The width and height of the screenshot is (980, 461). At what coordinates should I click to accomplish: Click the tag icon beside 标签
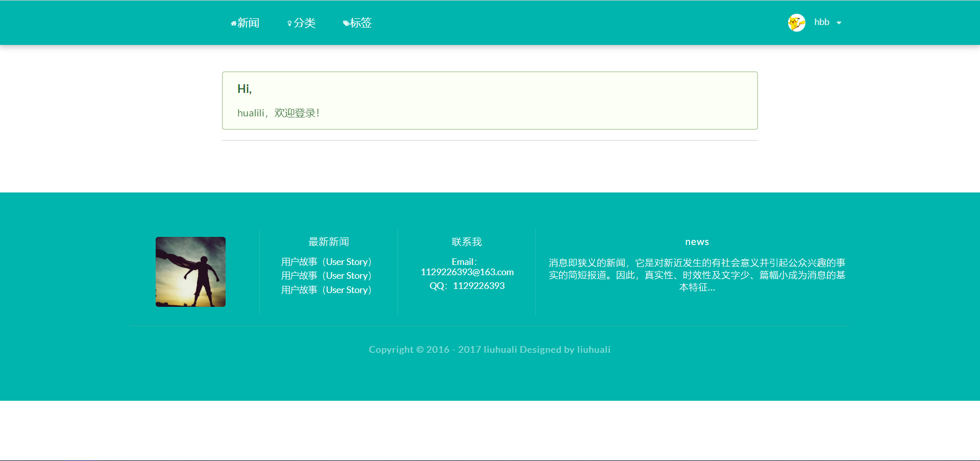point(346,23)
